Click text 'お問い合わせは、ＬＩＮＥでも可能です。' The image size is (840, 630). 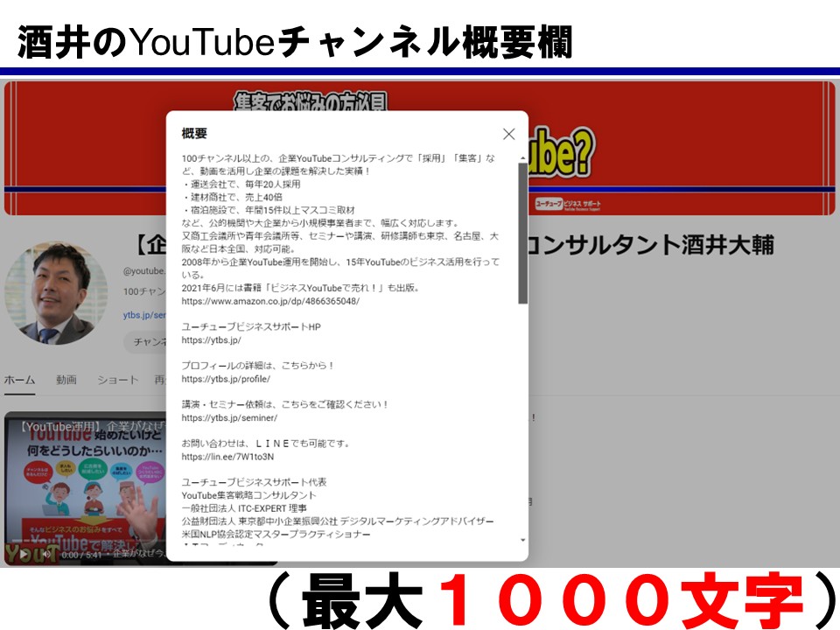coord(266,444)
